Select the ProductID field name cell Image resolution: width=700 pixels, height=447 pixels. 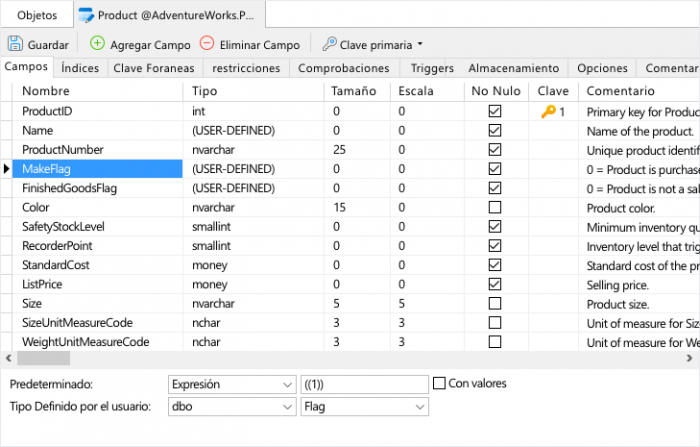point(97,111)
